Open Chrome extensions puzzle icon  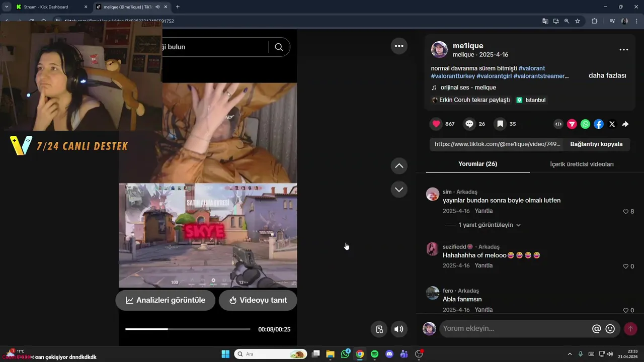(x=595, y=21)
